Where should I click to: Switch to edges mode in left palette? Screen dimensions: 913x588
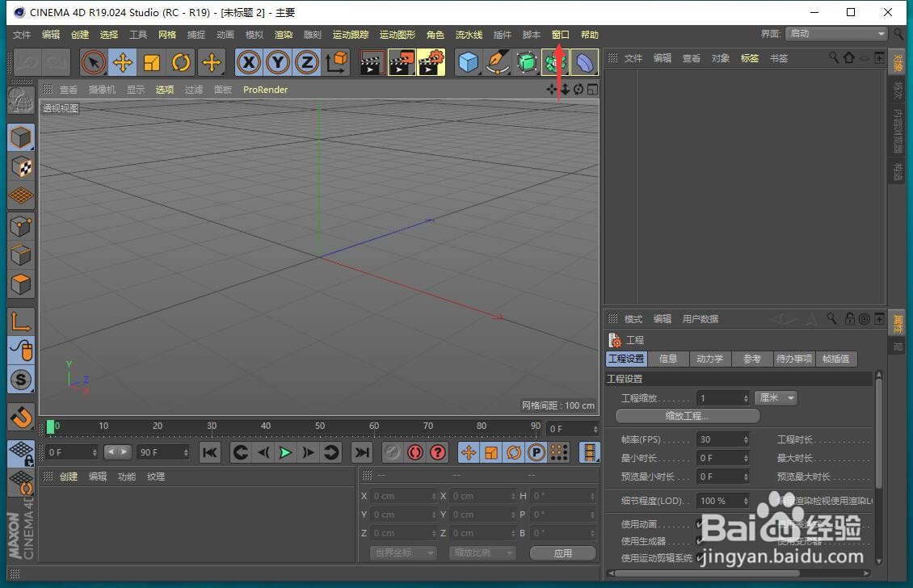coord(21,255)
